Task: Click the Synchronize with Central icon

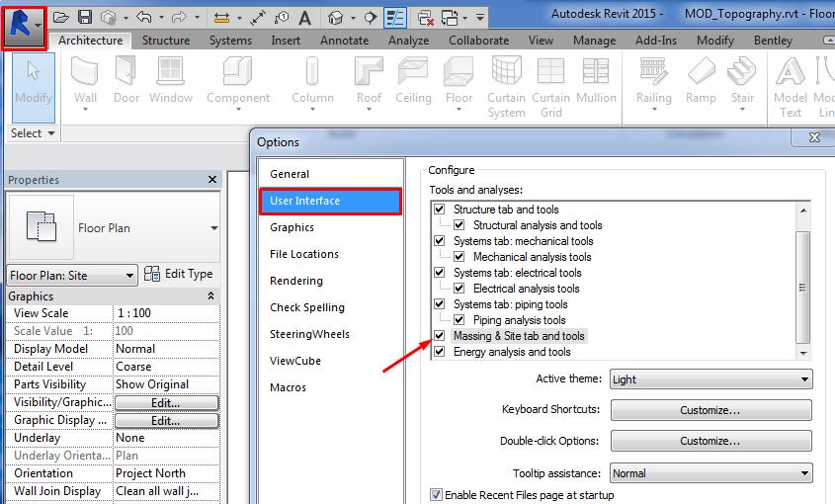Action: (109, 18)
